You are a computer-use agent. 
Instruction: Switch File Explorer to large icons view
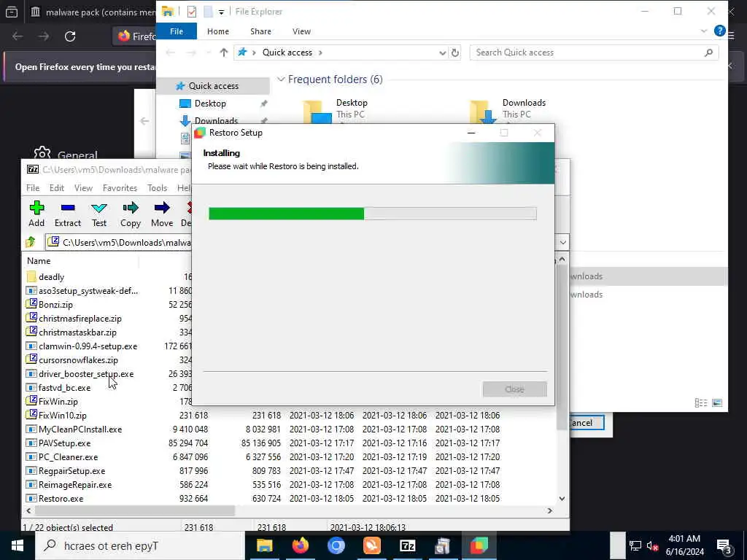pyautogui.click(x=717, y=402)
